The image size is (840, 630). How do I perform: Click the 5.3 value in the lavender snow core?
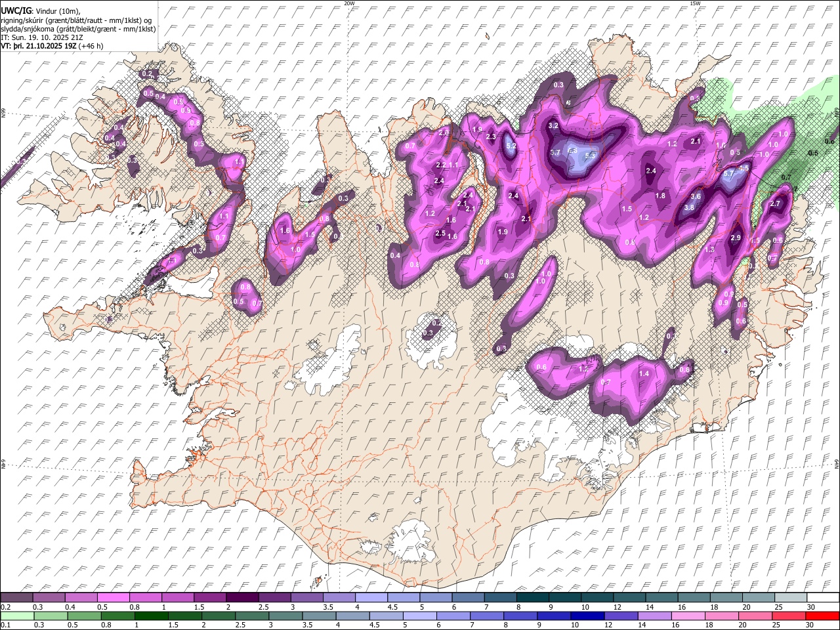tap(589, 156)
